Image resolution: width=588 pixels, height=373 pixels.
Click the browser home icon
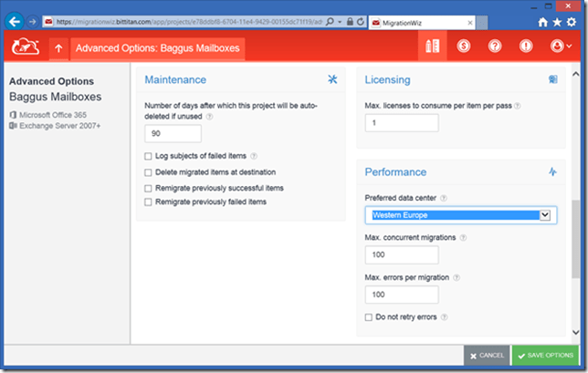coord(544,21)
